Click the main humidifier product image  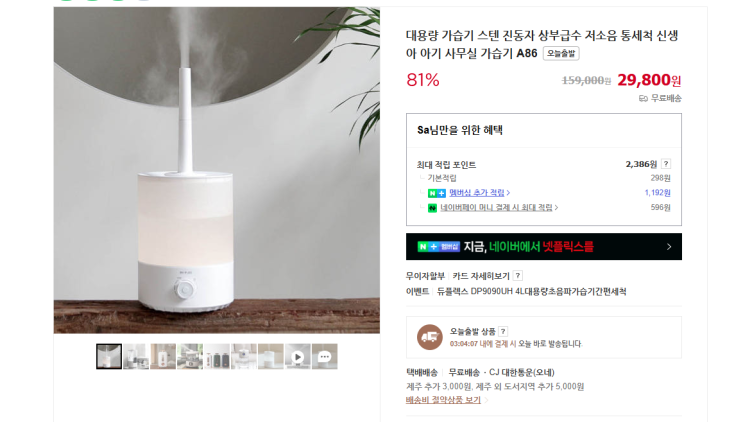point(217,170)
